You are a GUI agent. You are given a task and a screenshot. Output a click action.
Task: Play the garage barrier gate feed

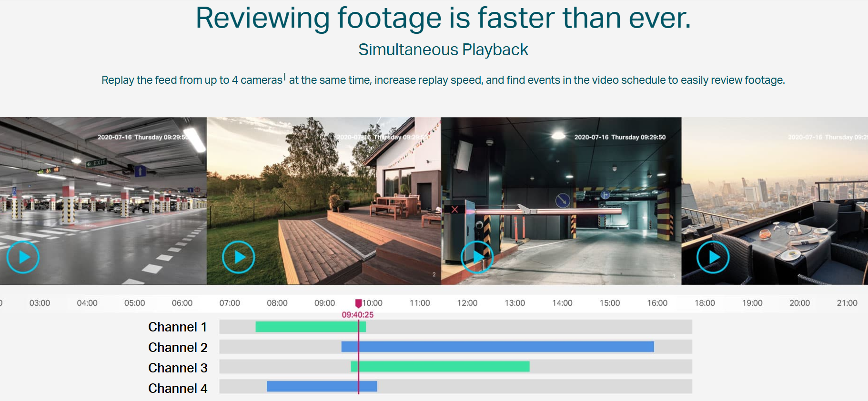point(477,257)
